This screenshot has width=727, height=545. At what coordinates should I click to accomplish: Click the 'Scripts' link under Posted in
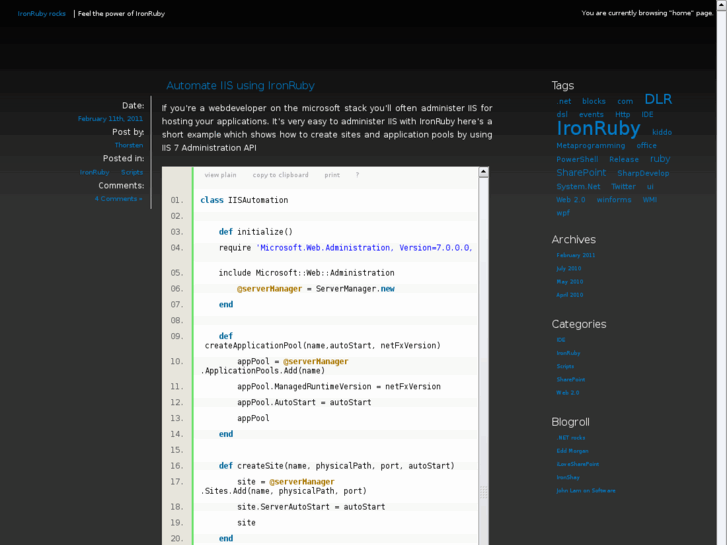point(132,172)
